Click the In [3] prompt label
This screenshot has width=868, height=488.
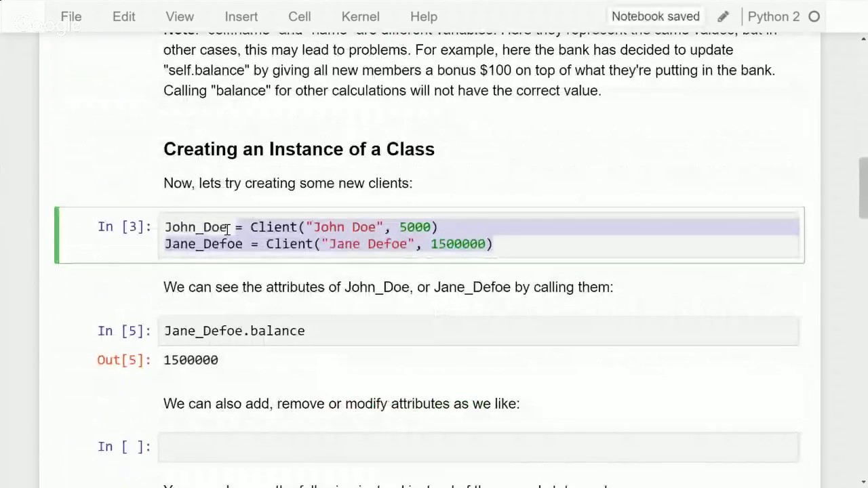click(124, 227)
